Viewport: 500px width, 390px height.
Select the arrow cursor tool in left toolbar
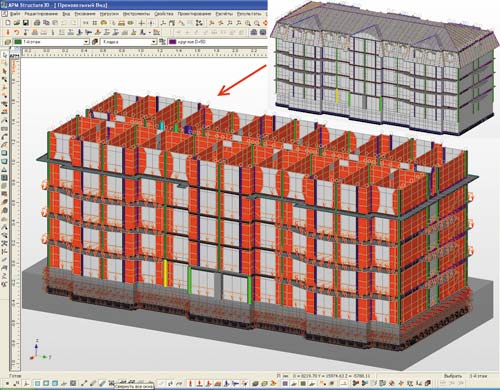[x=4, y=55]
